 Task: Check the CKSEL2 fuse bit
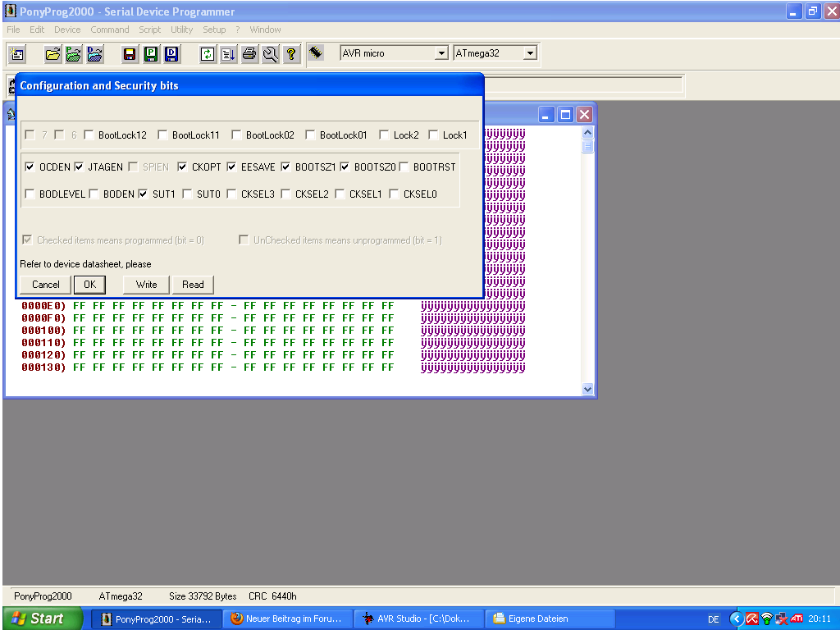pos(286,194)
